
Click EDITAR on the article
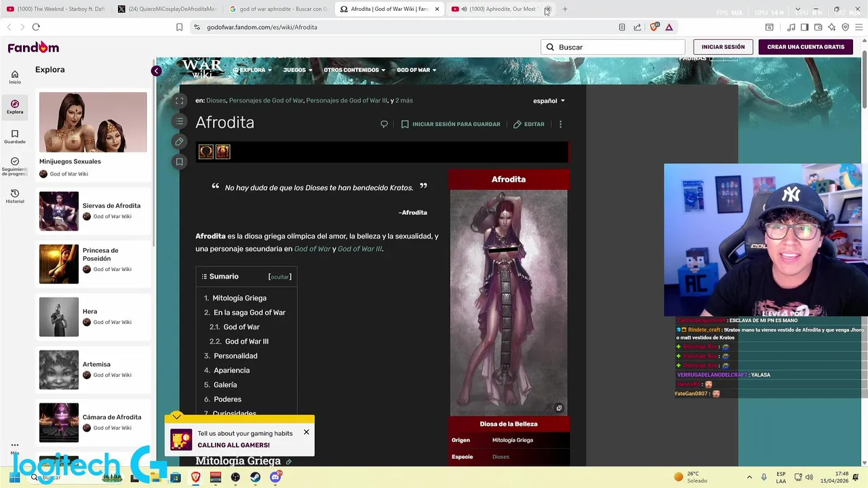(x=529, y=124)
